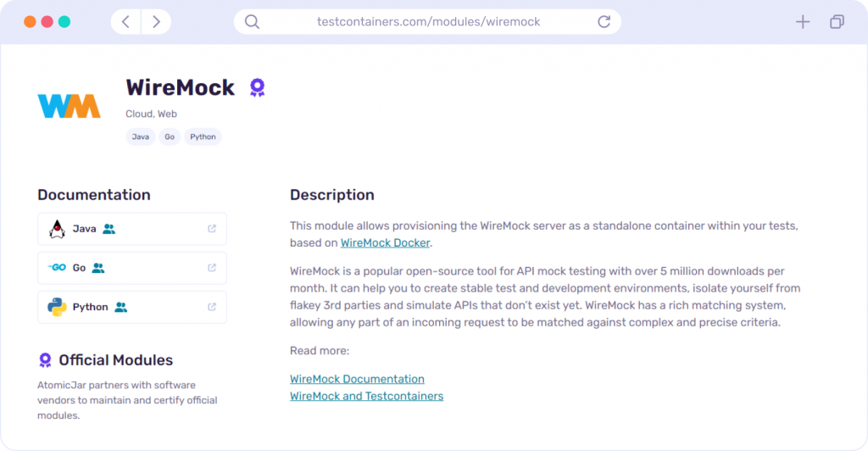This screenshot has height=451, width=868.
Task: Close the window with the orange dot
Action: point(30,21)
